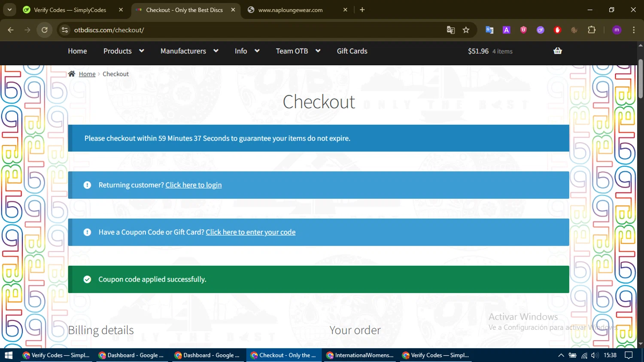Click the 'Click here to login' link

coord(194,185)
